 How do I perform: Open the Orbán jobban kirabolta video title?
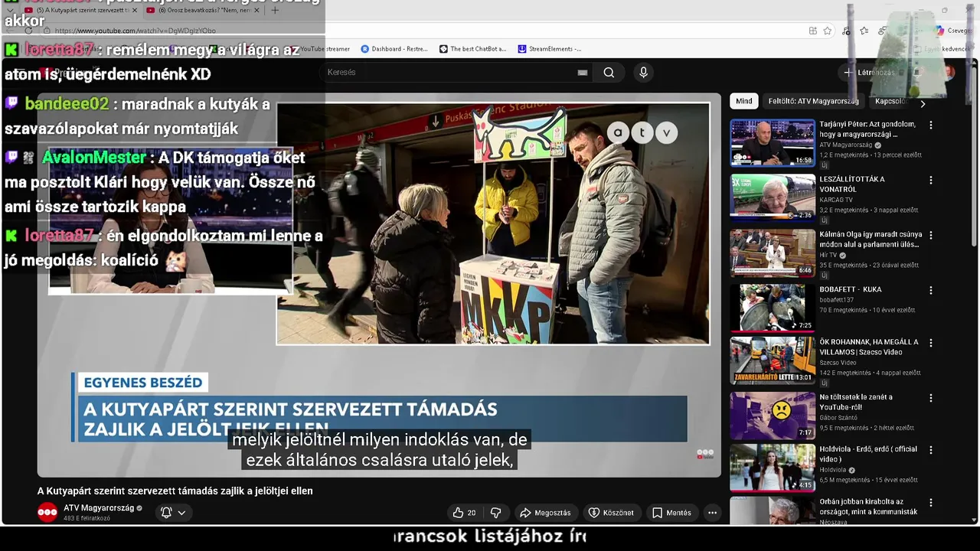pos(868,507)
